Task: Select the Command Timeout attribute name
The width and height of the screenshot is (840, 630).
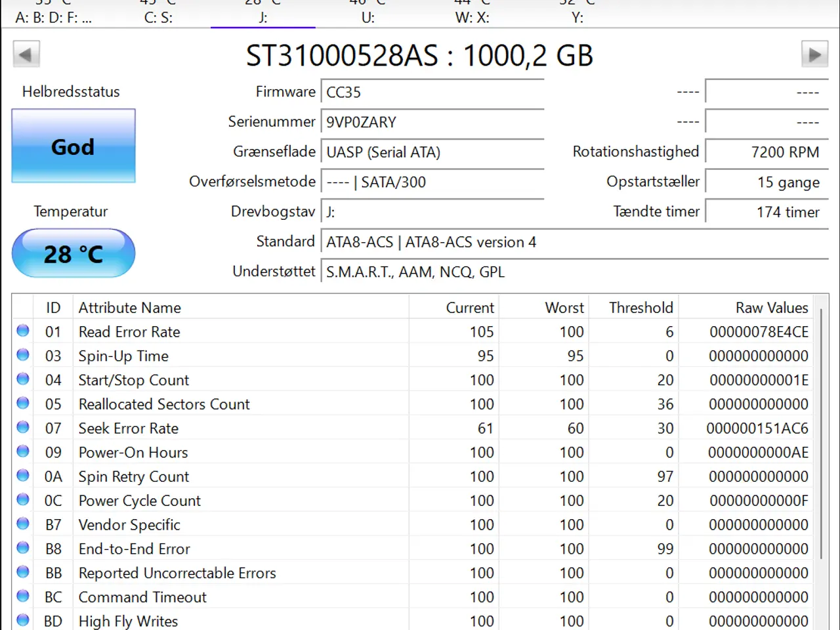Action: click(x=142, y=597)
